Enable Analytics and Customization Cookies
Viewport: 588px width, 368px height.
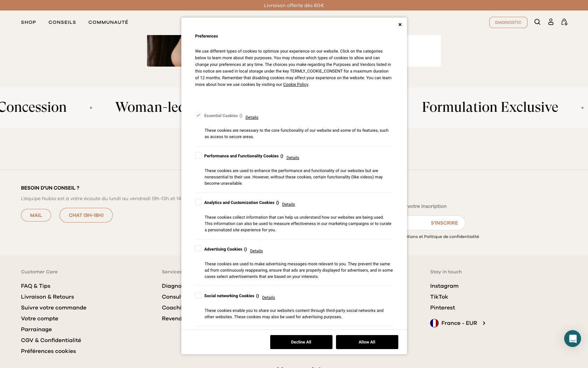pyautogui.click(x=198, y=202)
